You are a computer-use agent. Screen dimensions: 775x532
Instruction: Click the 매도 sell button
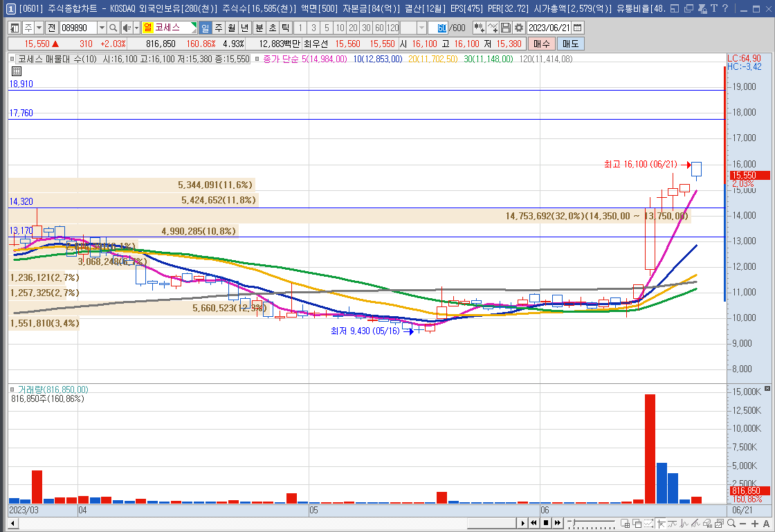(571, 44)
